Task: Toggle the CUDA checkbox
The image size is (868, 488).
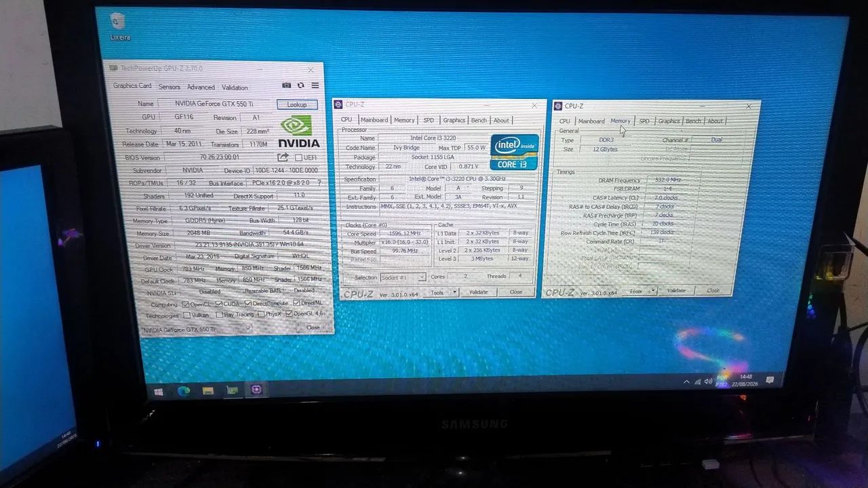Action: [x=219, y=304]
